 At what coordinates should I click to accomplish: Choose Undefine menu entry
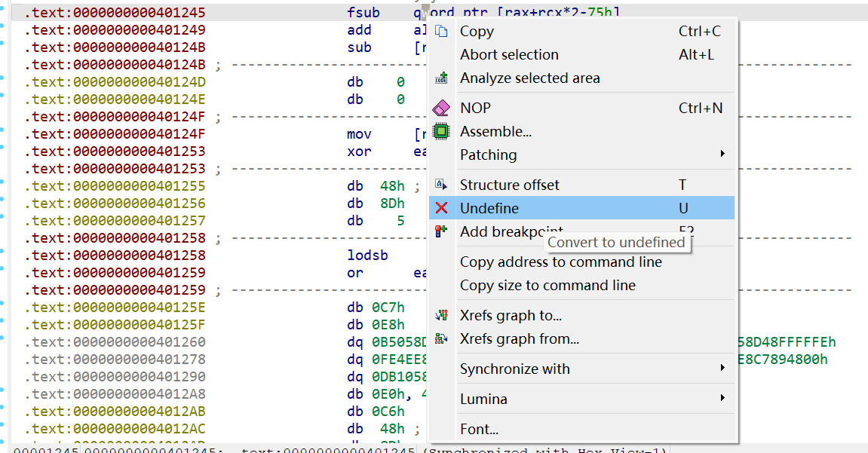coord(489,209)
